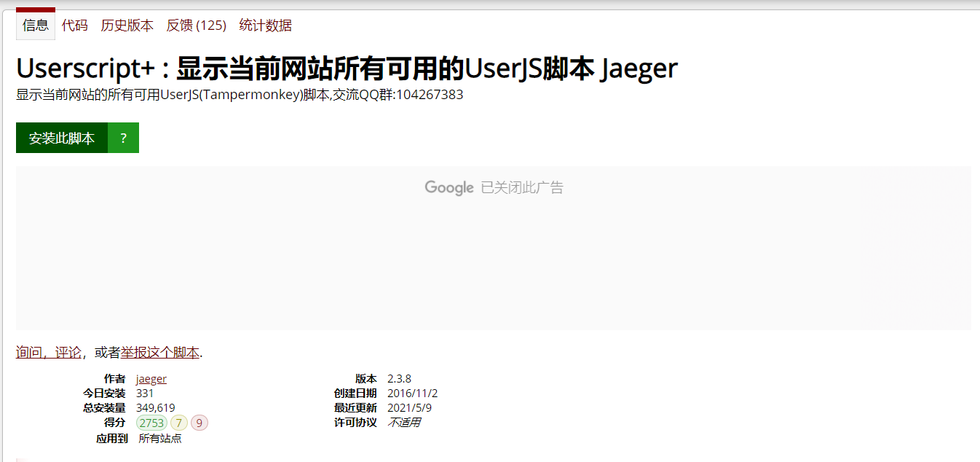This screenshot has height=462, width=980.
Task: Click the 创建日期 label
Action: (355, 394)
